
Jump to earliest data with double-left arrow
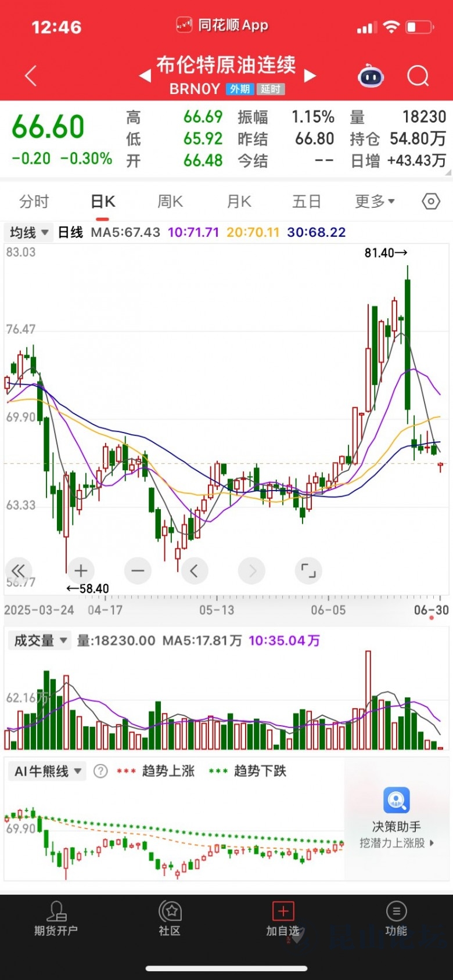tap(19, 571)
